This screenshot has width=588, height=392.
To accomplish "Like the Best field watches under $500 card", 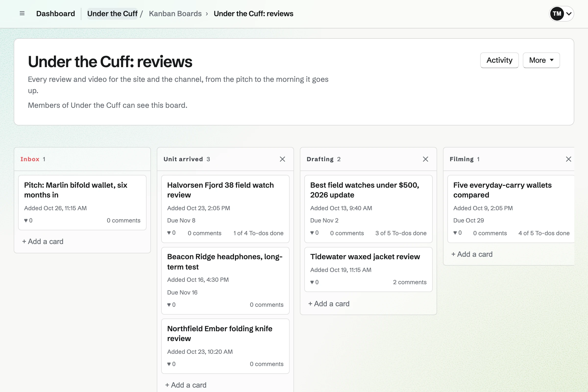I will [x=314, y=233].
